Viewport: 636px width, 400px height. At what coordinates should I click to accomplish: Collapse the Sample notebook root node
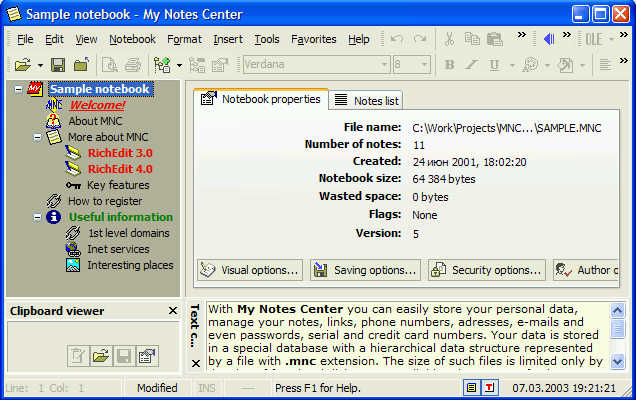point(18,89)
